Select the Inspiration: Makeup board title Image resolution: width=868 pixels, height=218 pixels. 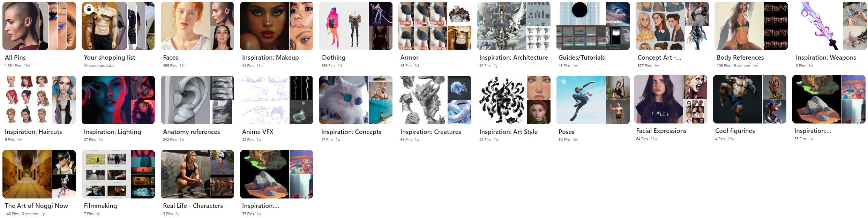coord(270,58)
